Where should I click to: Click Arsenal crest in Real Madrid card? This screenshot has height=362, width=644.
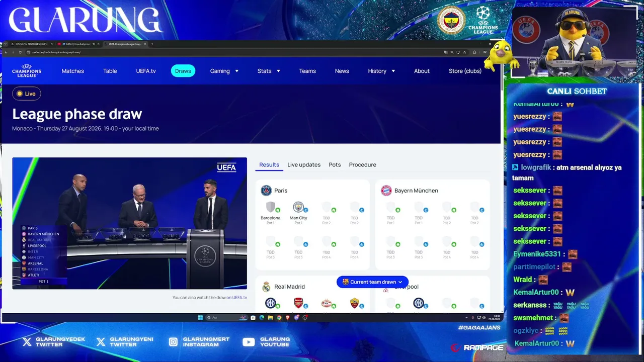pos(298,303)
